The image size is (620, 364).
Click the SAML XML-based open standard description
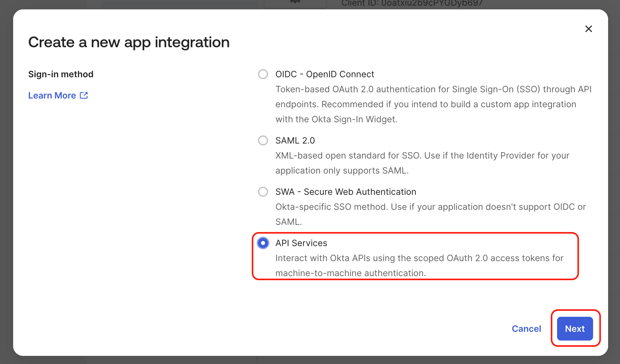click(422, 163)
